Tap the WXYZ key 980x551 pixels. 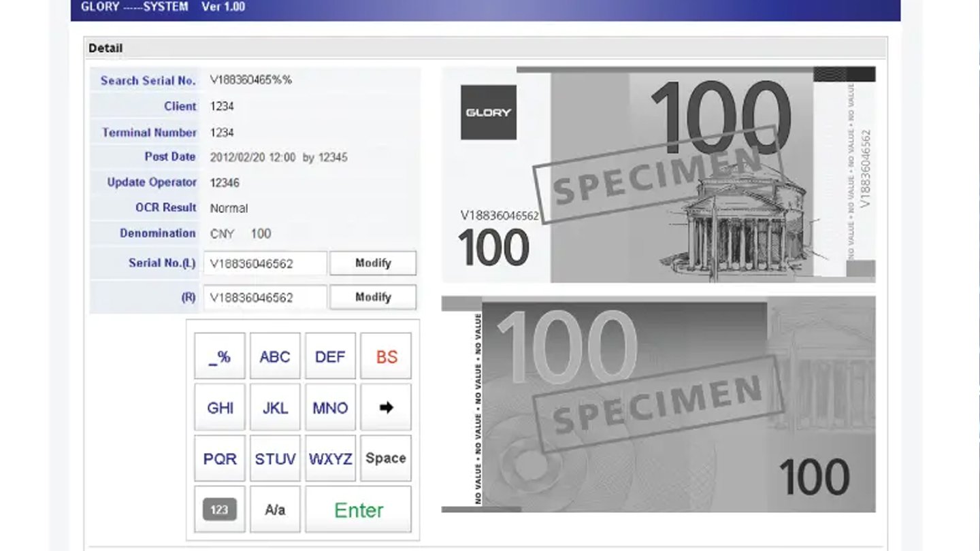tap(330, 458)
